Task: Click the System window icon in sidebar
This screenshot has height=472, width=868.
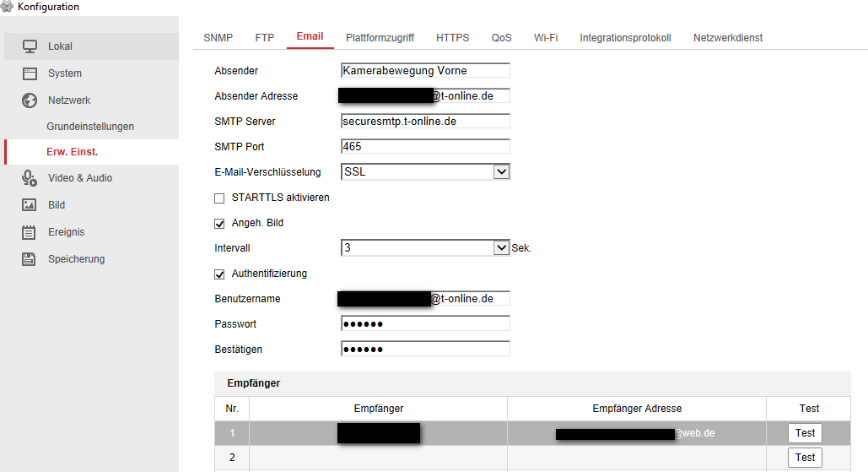Action: 30,73
